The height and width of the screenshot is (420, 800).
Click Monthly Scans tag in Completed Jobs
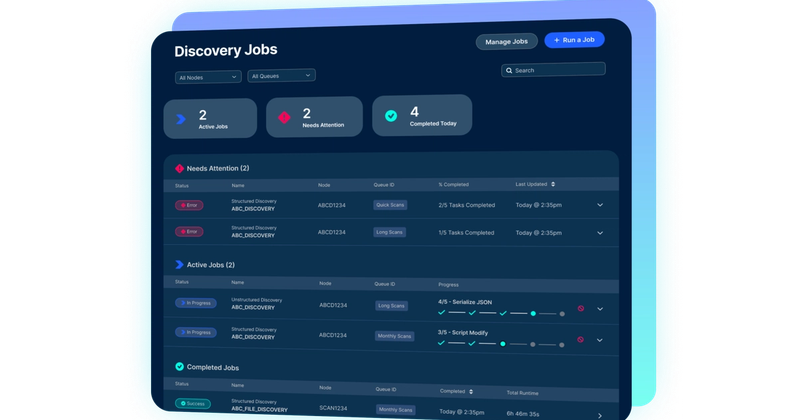point(395,410)
